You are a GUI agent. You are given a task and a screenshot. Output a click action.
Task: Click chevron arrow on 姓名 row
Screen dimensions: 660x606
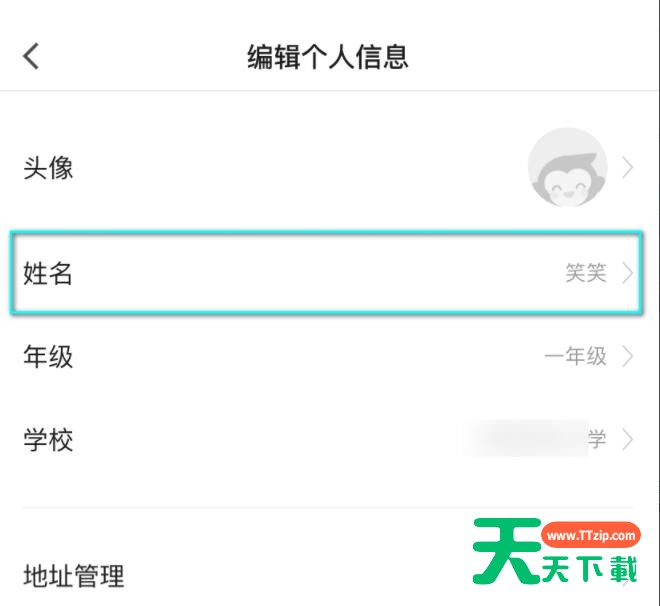[628, 273]
